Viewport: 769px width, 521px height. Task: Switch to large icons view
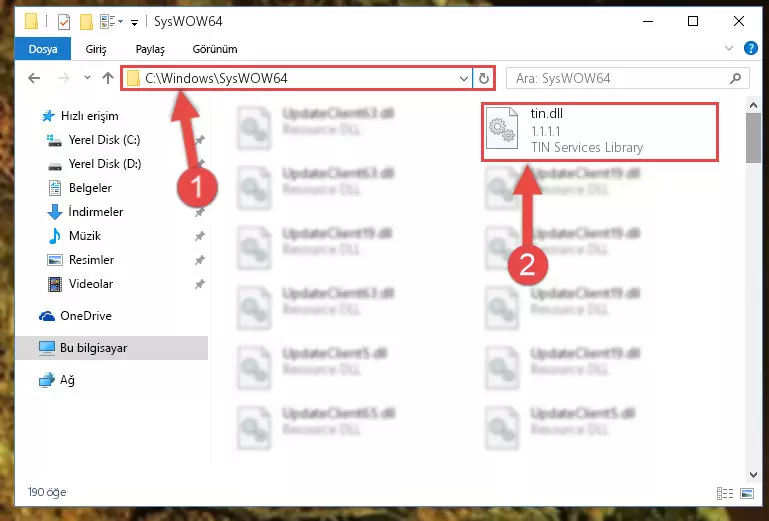coord(747,493)
